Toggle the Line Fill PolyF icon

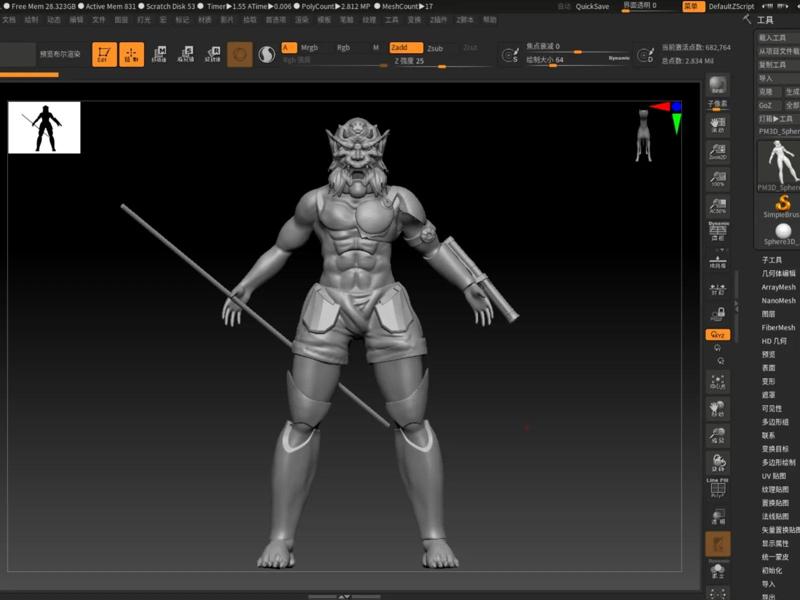click(717, 487)
